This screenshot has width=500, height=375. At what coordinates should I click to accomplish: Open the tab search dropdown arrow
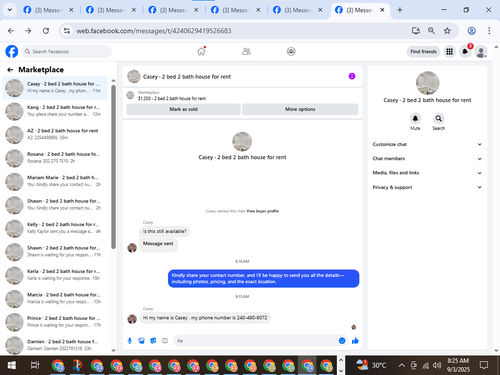[10, 10]
